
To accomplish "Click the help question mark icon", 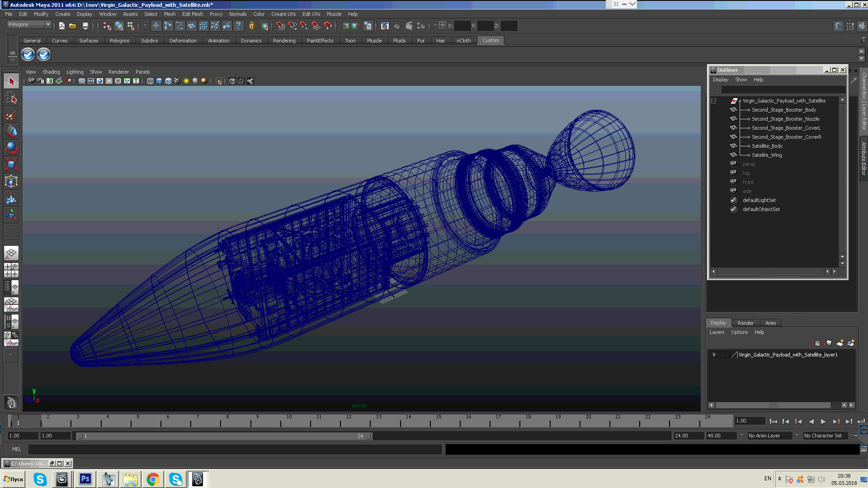I will (238, 26).
